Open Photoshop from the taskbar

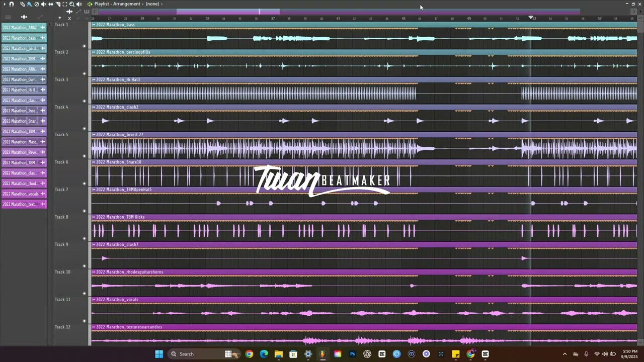coord(353,354)
